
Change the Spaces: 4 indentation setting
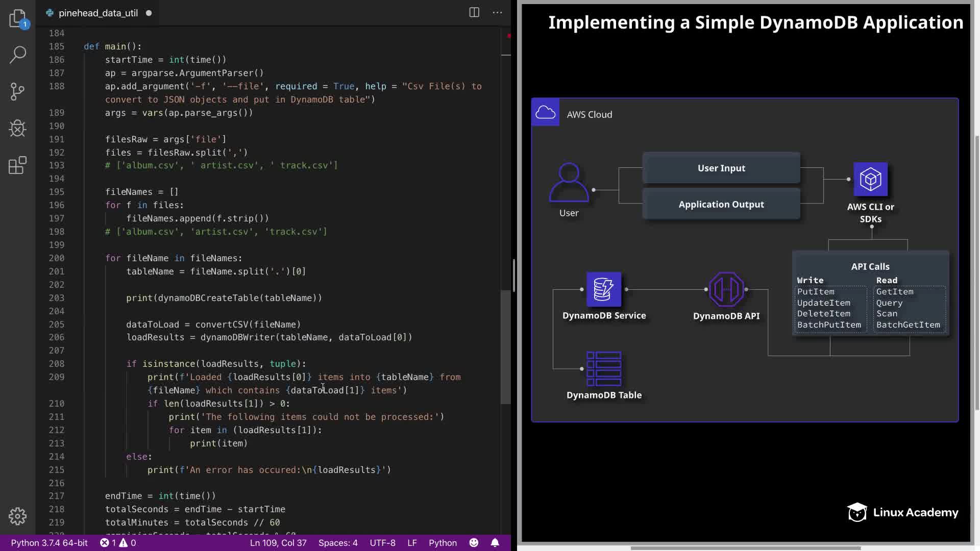338,543
